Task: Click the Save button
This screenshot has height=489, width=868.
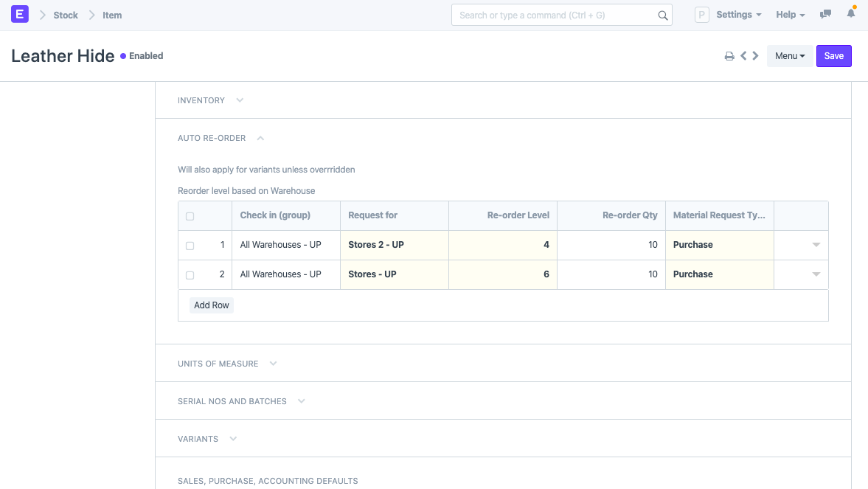Action: click(833, 56)
